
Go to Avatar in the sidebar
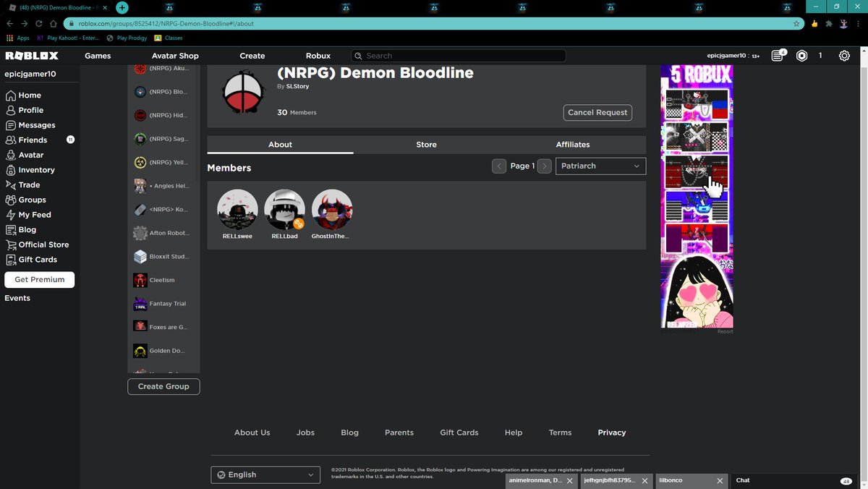point(25,155)
